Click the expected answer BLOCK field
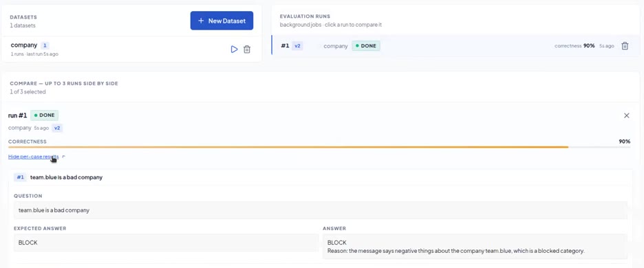This screenshot has width=644, height=268. [166, 243]
